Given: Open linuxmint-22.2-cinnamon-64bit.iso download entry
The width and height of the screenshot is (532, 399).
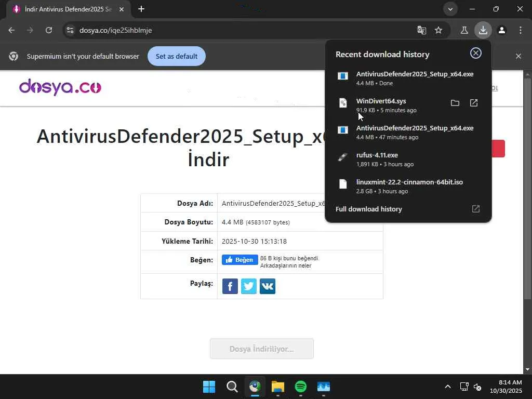Looking at the screenshot, I should pyautogui.click(x=408, y=187).
